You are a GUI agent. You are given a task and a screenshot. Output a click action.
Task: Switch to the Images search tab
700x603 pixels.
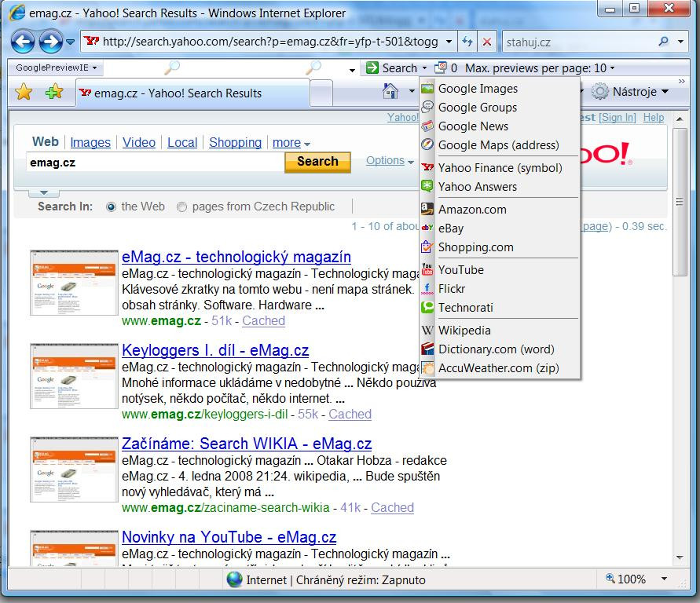(90, 143)
